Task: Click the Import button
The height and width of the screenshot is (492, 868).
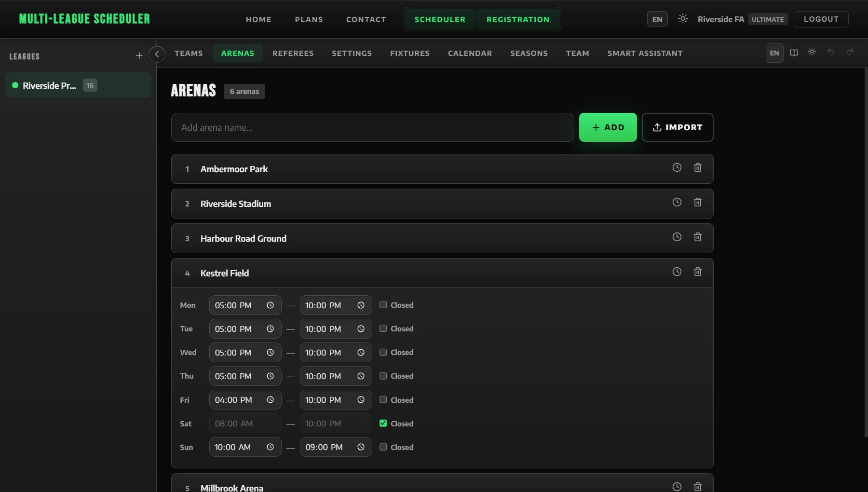Action: coord(678,127)
